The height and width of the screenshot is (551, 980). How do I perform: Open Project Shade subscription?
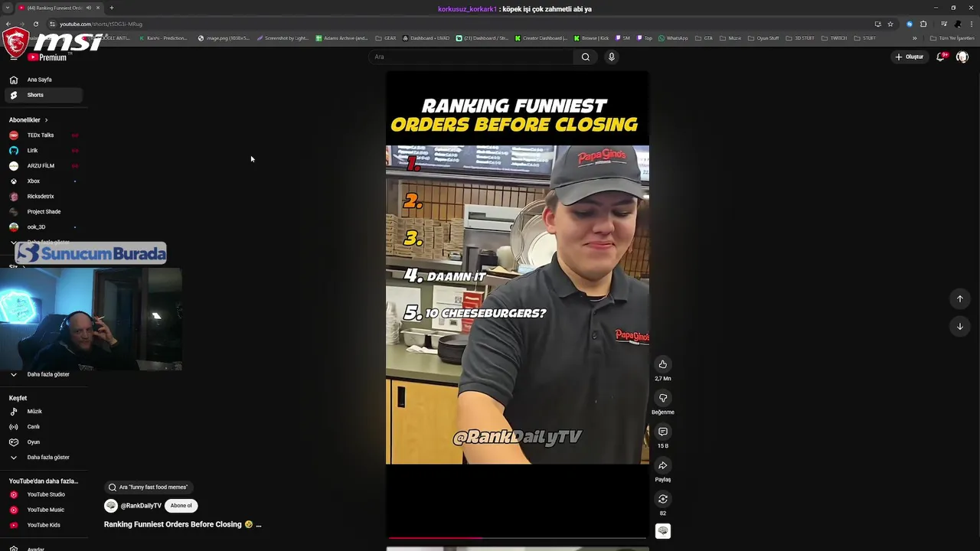coord(44,212)
